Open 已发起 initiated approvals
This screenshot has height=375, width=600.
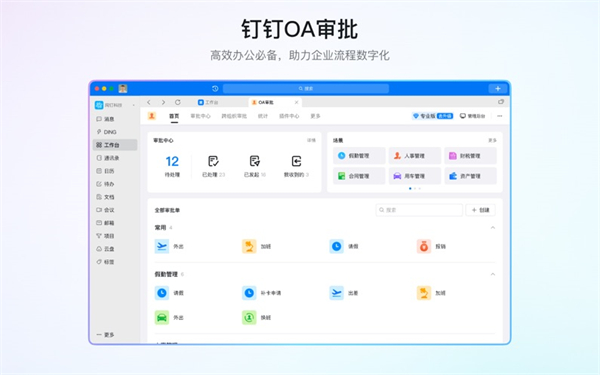[x=255, y=166]
